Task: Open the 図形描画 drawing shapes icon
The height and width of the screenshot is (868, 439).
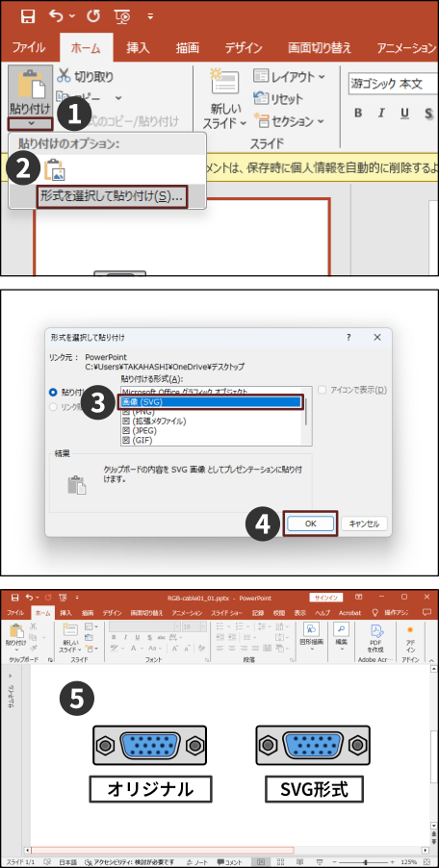Action: click(x=311, y=629)
